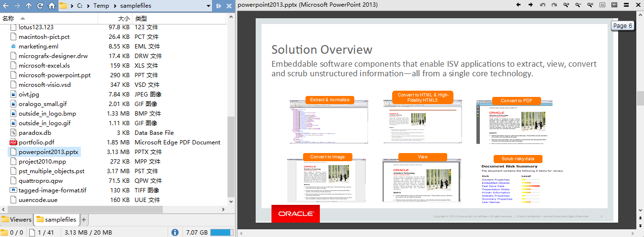Rotate the preview clockwise
This screenshot has height=237, width=644.
[x=554, y=5]
